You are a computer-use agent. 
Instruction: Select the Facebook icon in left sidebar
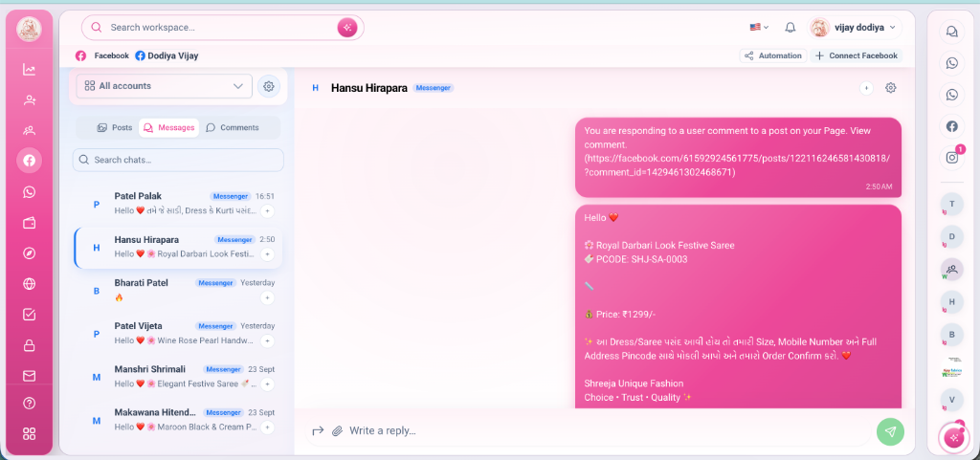pyautogui.click(x=29, y=161)
